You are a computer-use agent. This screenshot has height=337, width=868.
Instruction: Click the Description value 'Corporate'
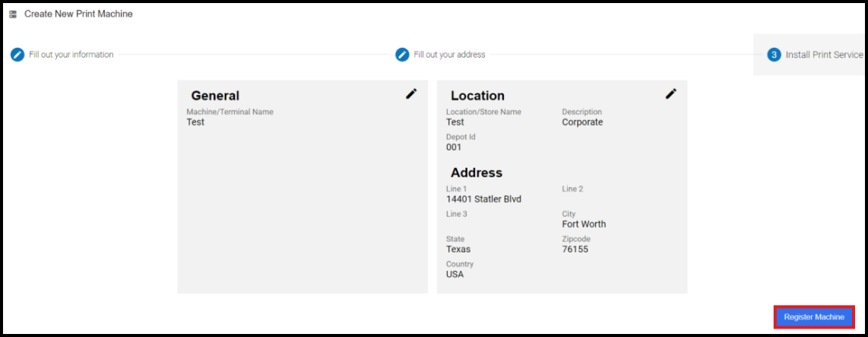[582, 122]
